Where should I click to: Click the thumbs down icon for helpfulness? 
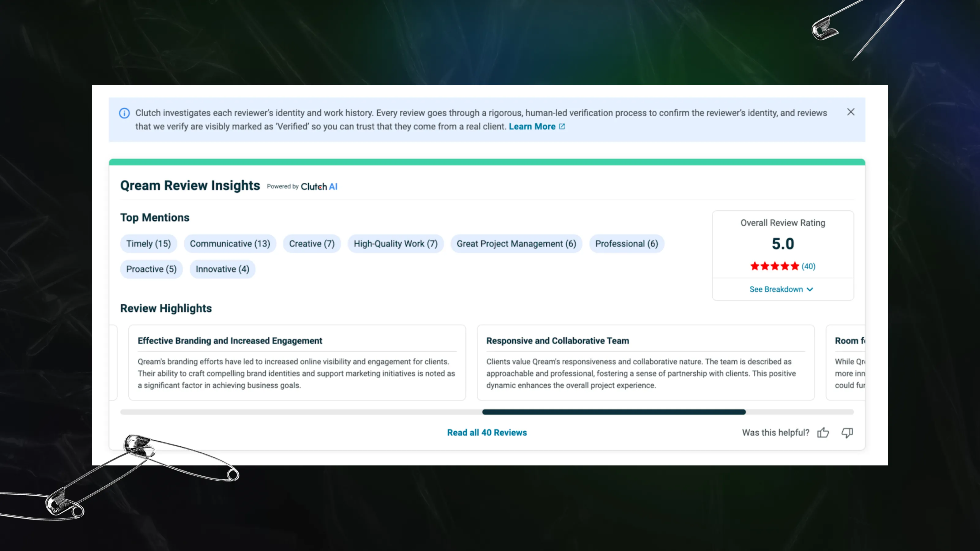point(847,433)
